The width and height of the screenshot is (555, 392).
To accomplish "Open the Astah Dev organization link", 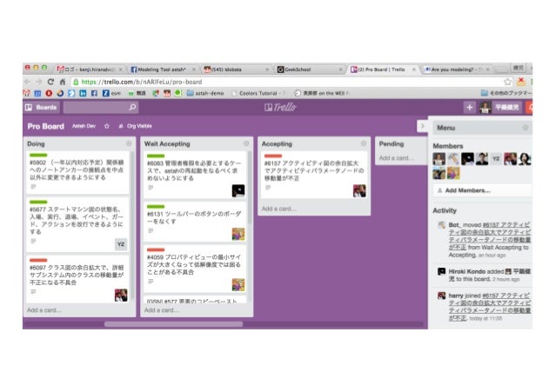I will click(84, 126).
